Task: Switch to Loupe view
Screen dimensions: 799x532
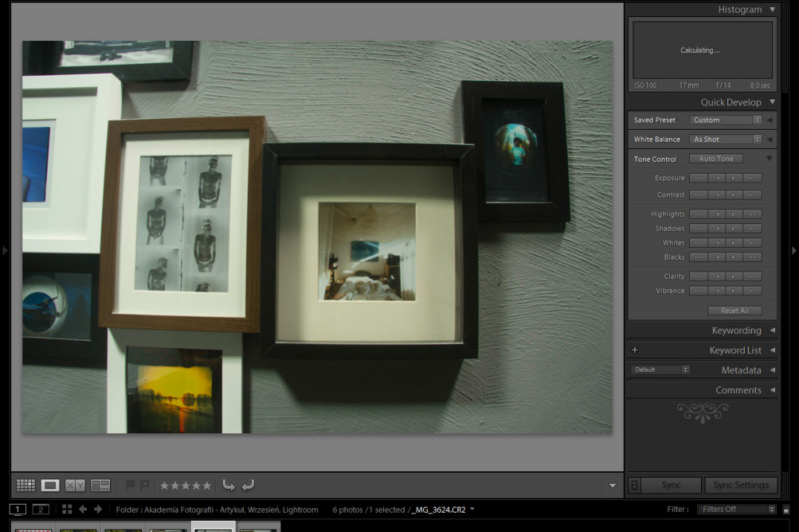Action: (50, 485)
